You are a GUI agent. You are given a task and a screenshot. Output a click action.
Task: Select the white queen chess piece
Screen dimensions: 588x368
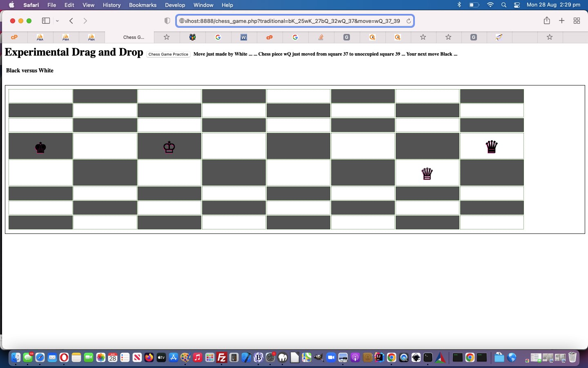click(x=427, y=174)
